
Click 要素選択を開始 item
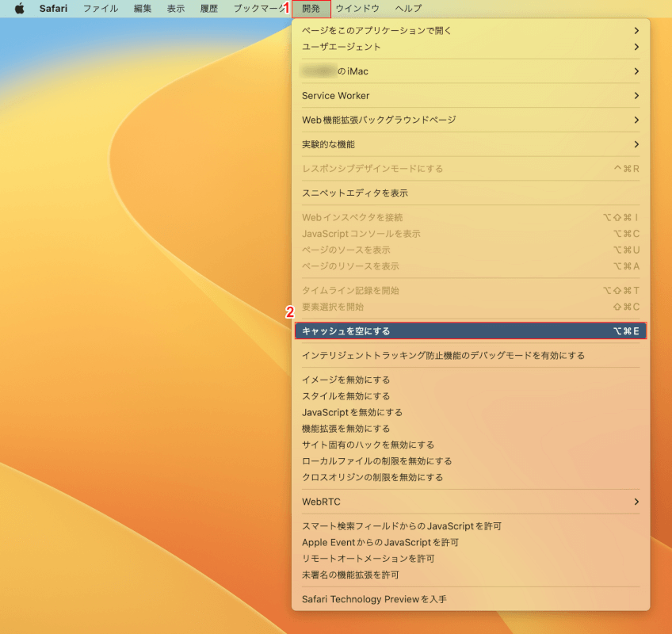click(x=471, y=307)
